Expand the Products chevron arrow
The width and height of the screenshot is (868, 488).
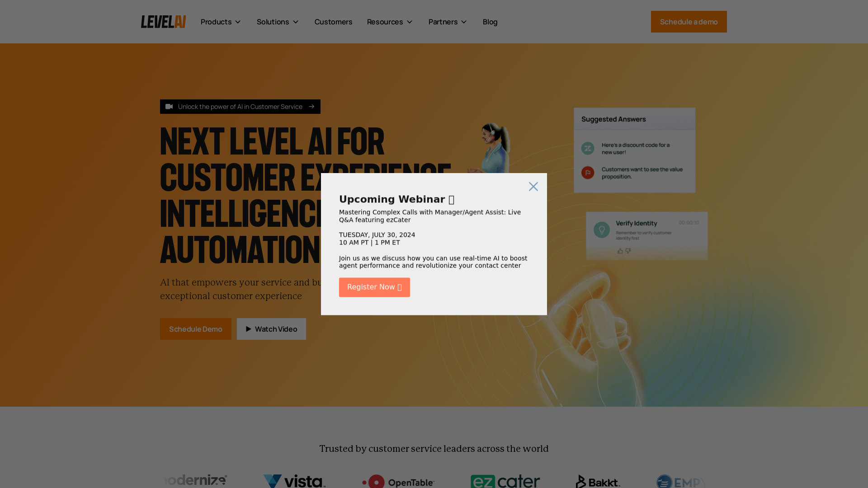(237, 22)
